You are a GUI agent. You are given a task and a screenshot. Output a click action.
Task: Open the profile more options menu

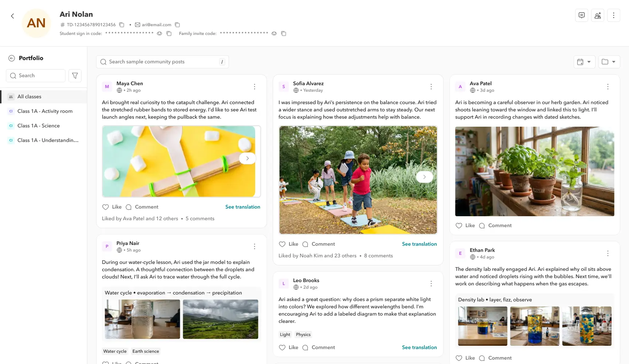pos(614,15)
